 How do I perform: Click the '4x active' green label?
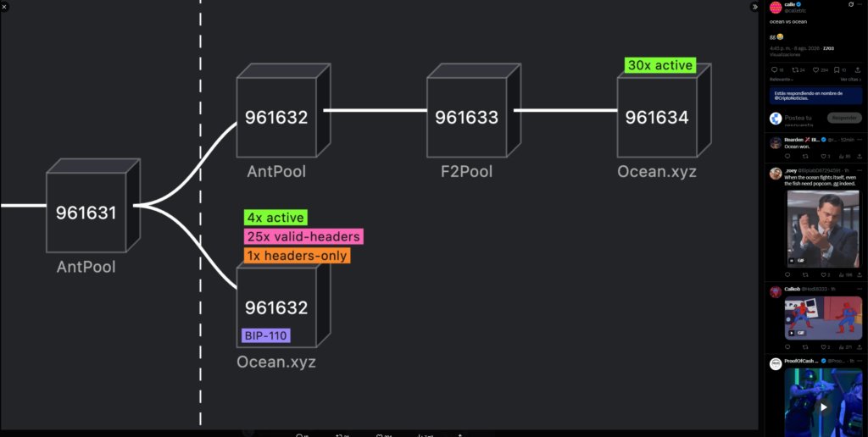click(x=275, y=218)
